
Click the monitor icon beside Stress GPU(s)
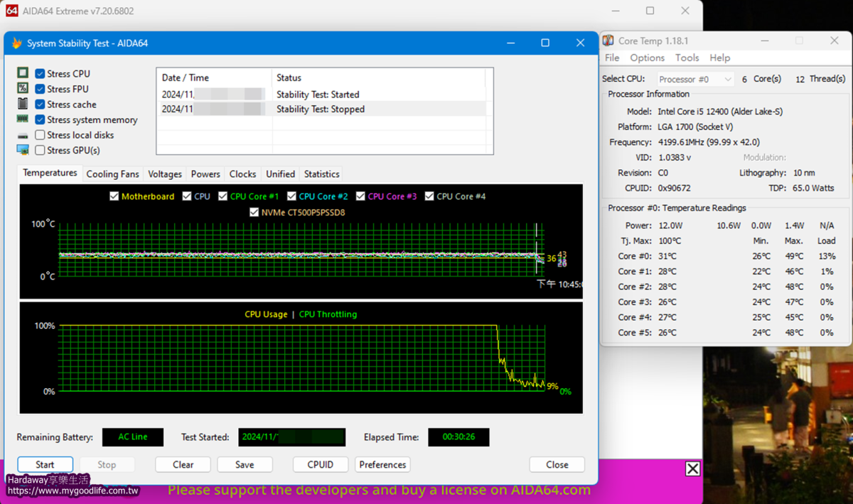point(23,150)
